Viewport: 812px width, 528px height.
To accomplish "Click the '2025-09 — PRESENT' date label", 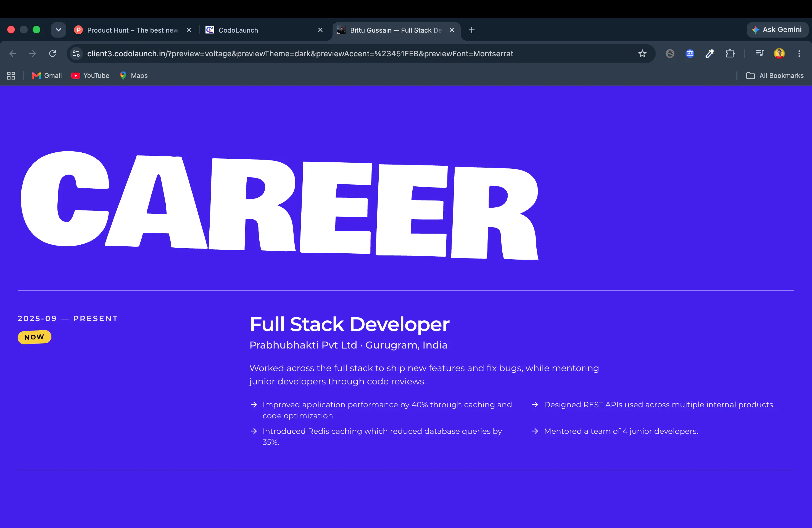I will point(68,319).
